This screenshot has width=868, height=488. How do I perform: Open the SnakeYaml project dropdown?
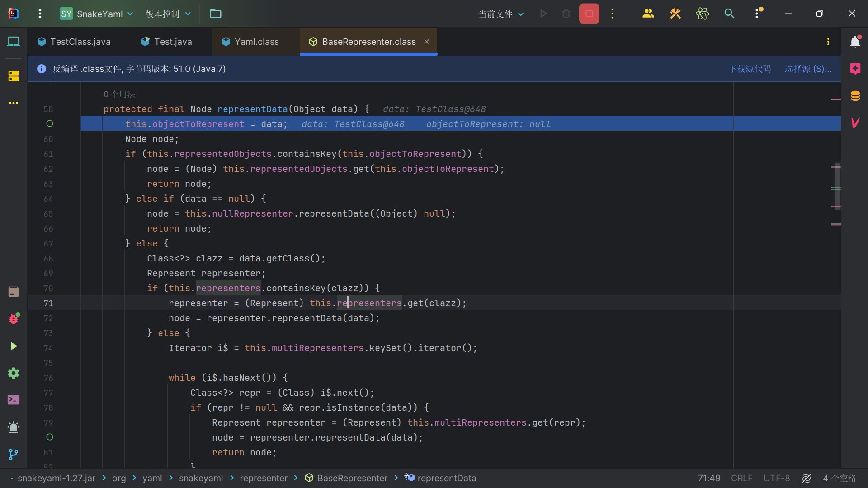(97, 14)
